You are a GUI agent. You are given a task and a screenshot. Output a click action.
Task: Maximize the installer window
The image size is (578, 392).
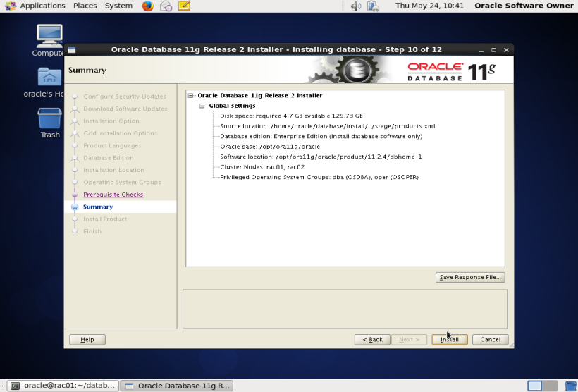(x=494, y=50)
